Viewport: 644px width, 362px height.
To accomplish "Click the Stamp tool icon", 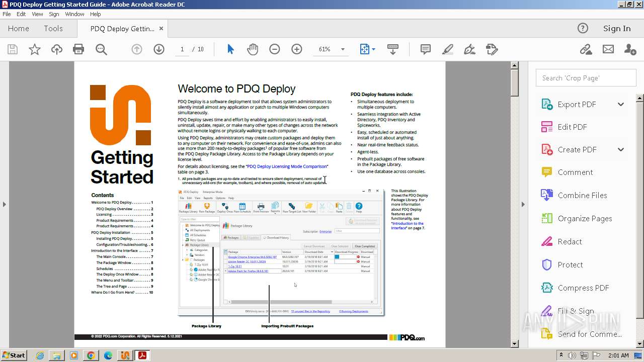I will (492, 49).
